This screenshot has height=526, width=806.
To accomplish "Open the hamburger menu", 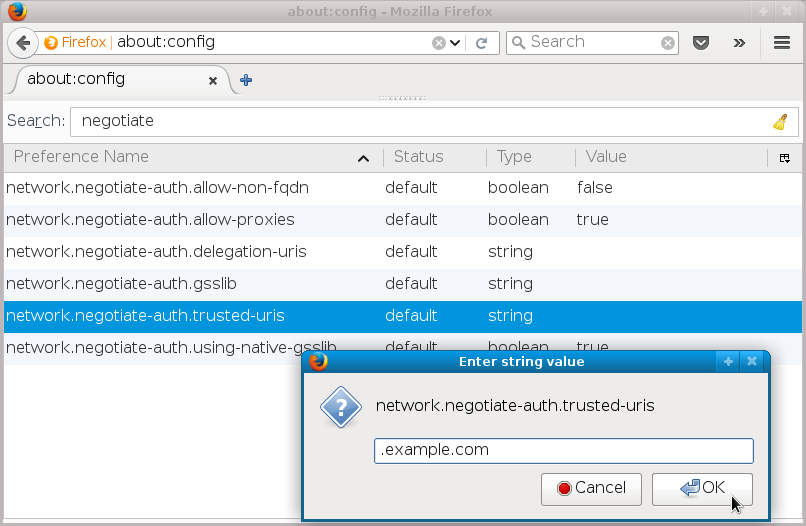I will [x=782, y=43].
